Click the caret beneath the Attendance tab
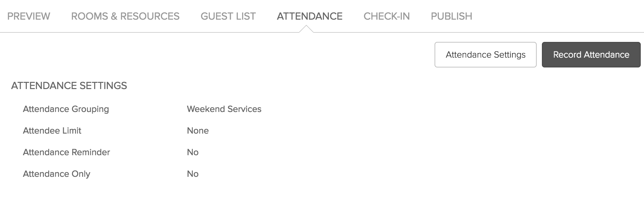Viewport: 644px width, 203px height. coord(307,29)
